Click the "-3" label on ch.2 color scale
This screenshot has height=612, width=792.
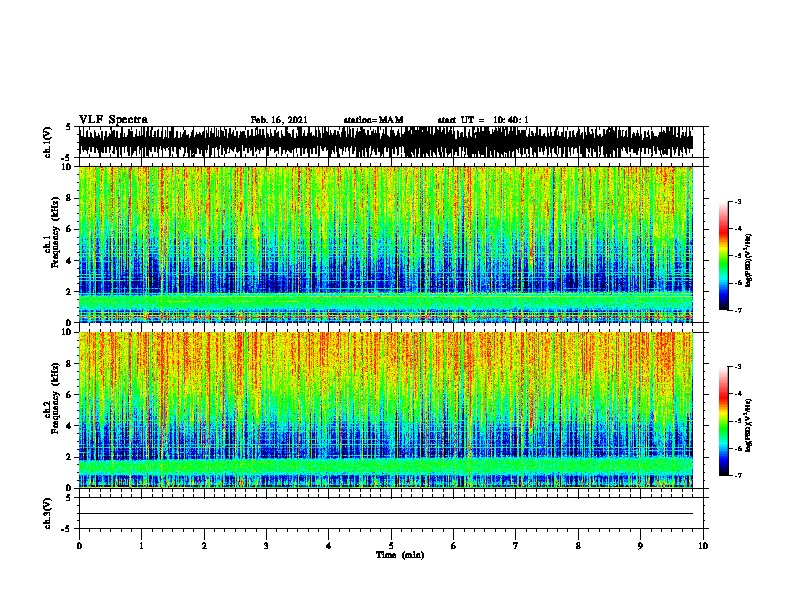coord(738,367)
